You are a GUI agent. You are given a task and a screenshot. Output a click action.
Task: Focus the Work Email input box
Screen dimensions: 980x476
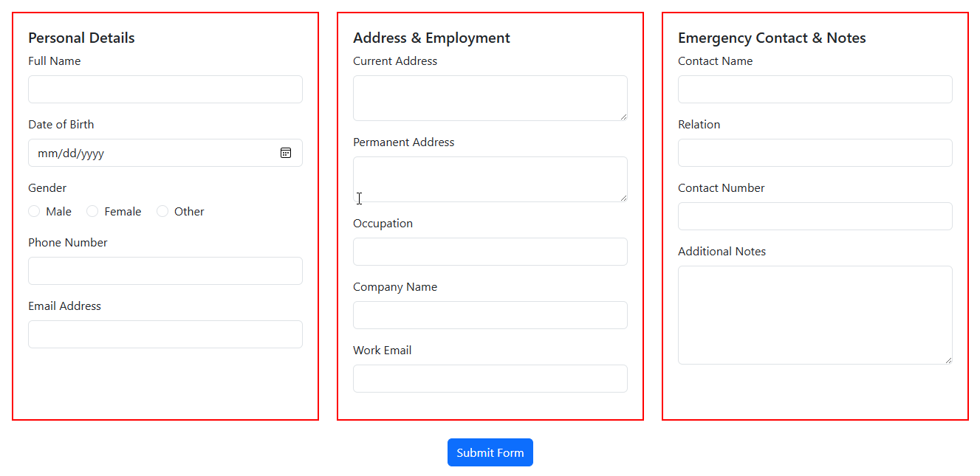point(490,379)
